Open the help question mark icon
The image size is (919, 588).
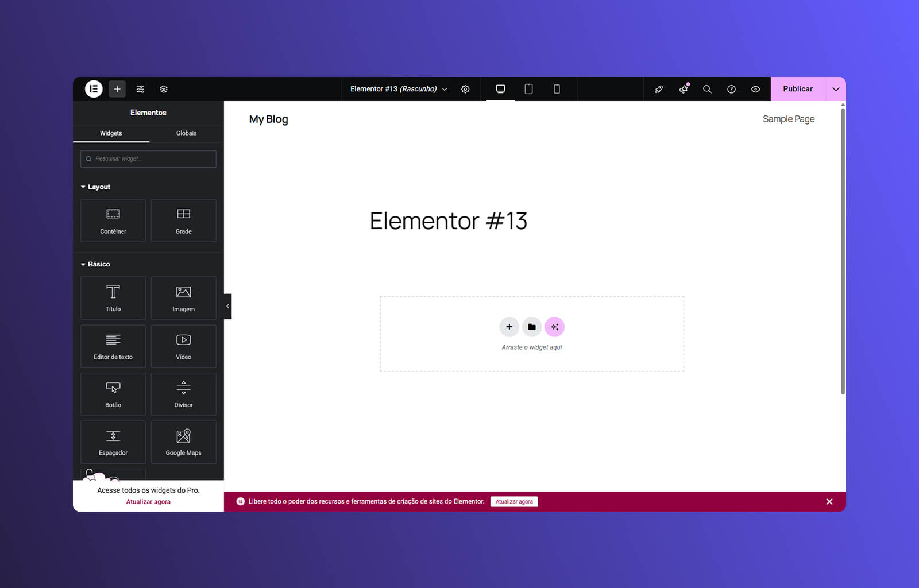click(x=731, y=89)
